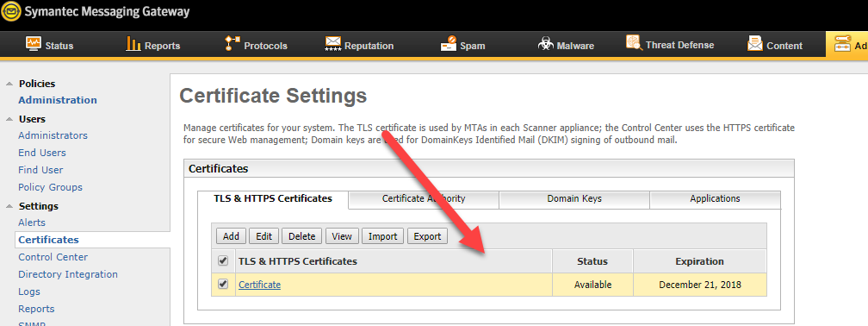Click the Reputation envelope stars icon
The height and width of the screenshot is (326, 868).
click(332, 44)
